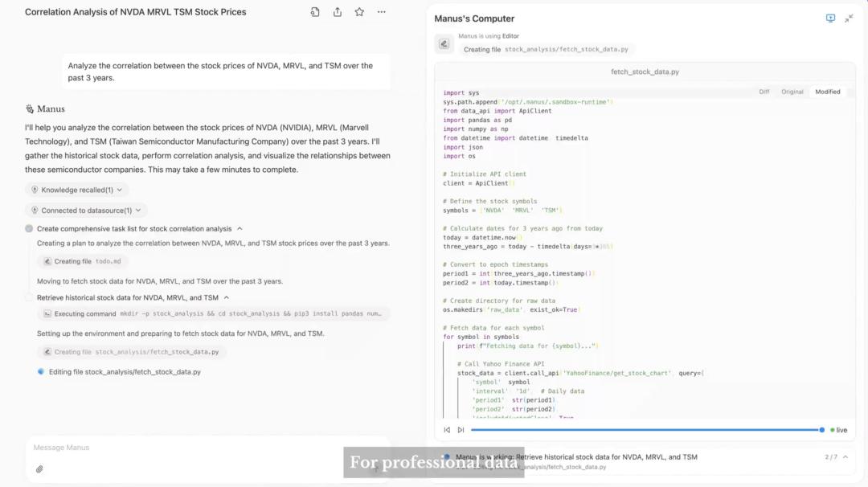Click the Message Manus input field
The image size is (868, 487).
click(201, 448)
